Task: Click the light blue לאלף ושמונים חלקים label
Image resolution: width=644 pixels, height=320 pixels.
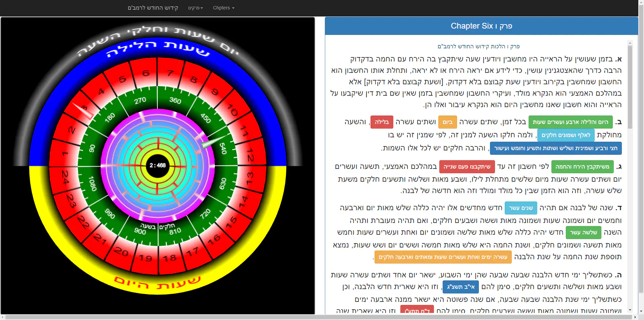Action: [x=565, y=135]
